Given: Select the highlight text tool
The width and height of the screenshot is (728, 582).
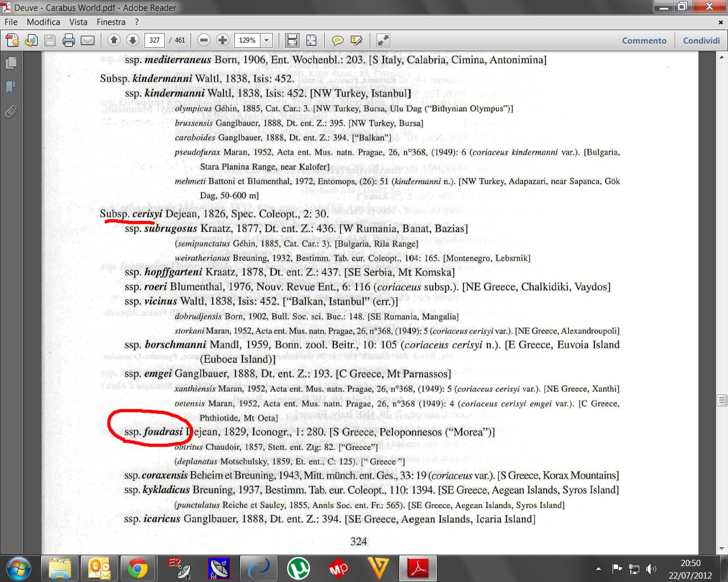Looking at the screenshot, I should [x=357, y=40].
